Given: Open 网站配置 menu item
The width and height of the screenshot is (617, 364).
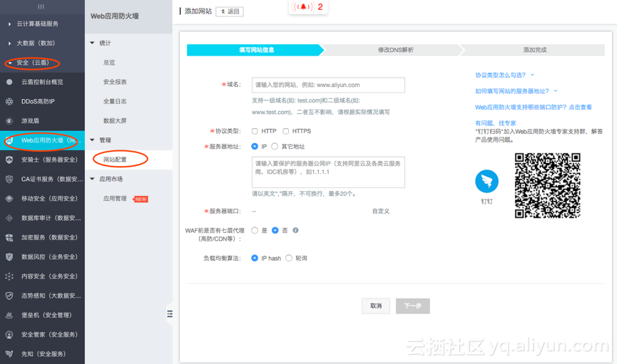Looking at the screenshot, I should [115, 160].
